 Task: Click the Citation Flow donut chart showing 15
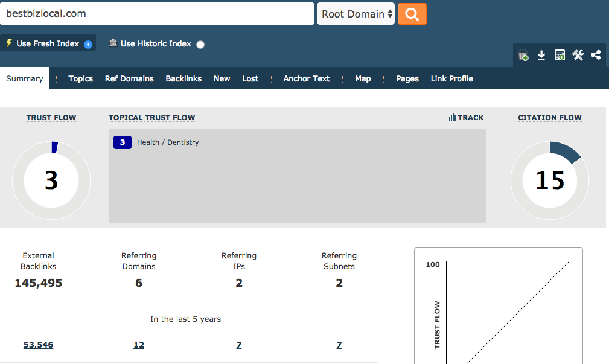[x=550, y=180]
